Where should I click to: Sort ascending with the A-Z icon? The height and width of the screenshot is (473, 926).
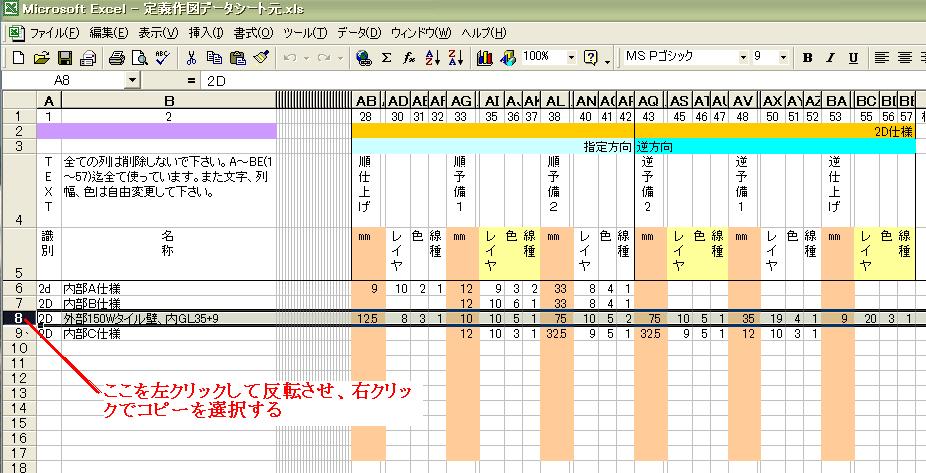point(432,57)
